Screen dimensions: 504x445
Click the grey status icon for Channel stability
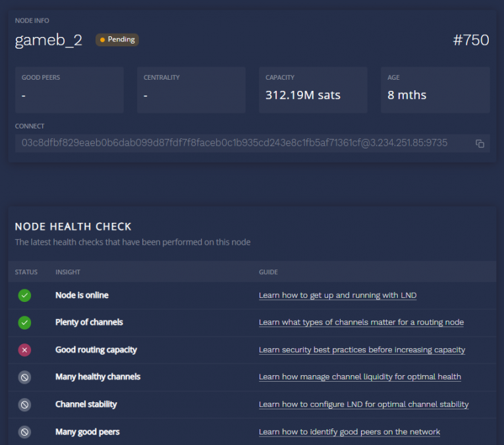[x=24, y=405]
